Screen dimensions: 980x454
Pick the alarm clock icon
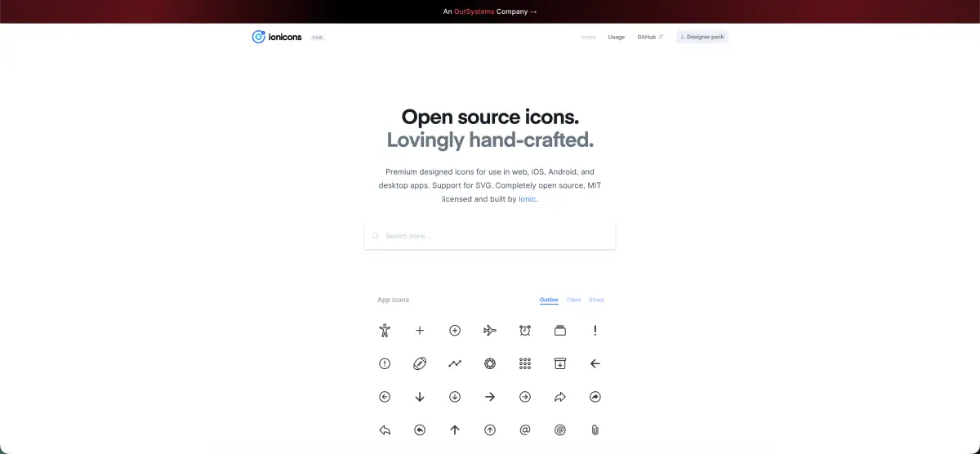coord(525,331)
